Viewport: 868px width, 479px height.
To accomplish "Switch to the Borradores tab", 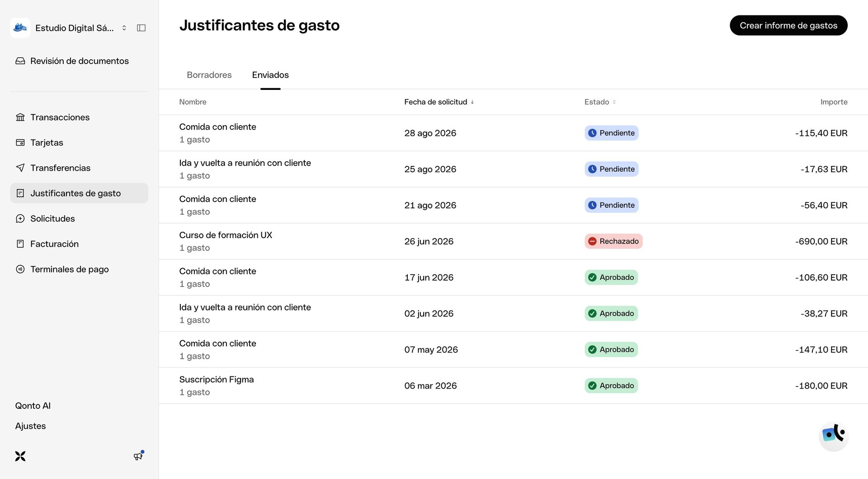I will click(x=209, y=75).
